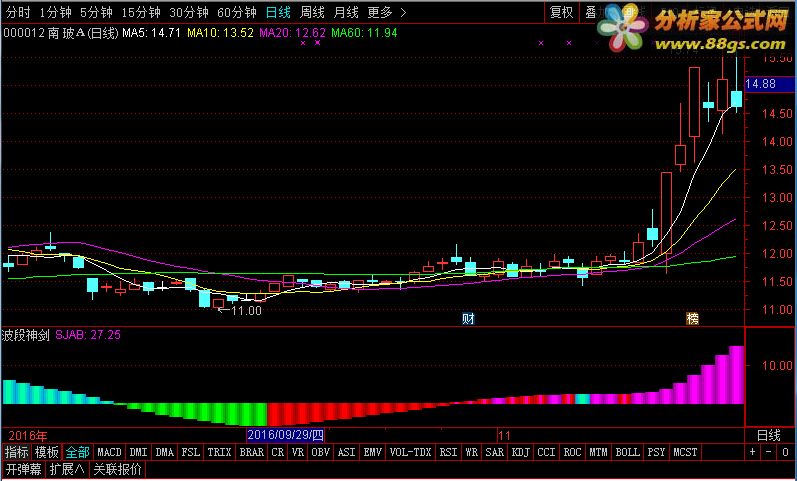797x481 pixels.
Task: Click the 波段神剑 indicator name
Action: [25, 335]
